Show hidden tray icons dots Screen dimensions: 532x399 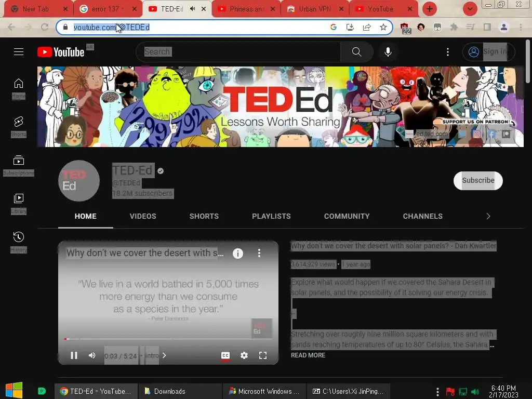point(437,392)
